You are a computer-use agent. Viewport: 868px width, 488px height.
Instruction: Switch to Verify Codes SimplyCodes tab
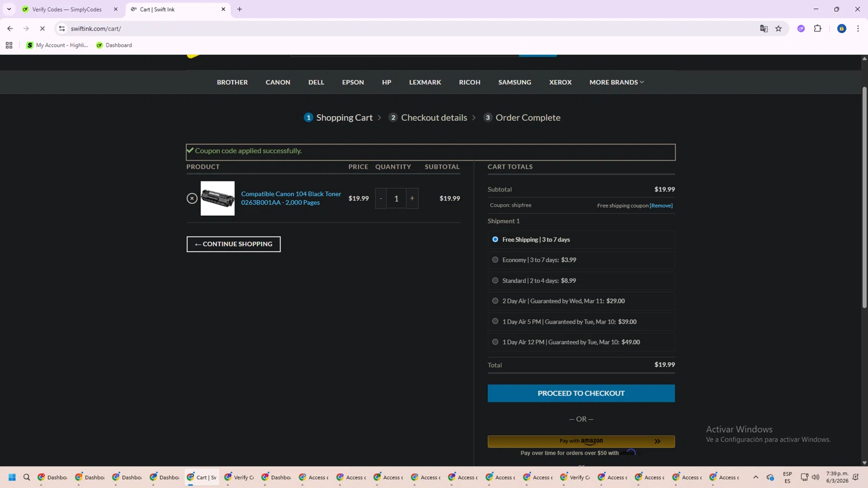[x=67, y=9]
